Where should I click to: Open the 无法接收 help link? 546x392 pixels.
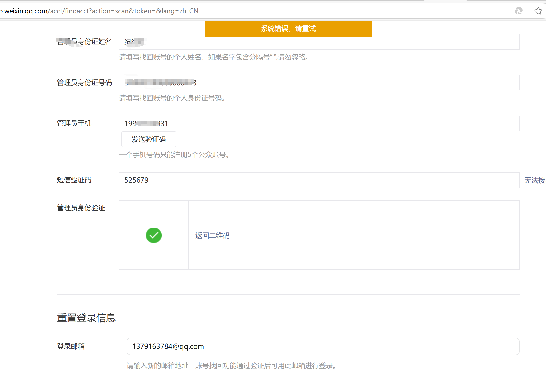tap(535, 180)
